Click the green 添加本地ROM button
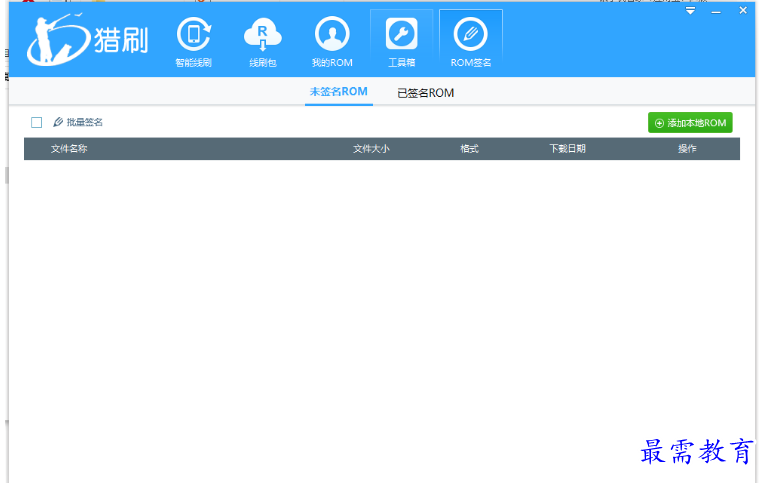762x483 pixels. coord(690,123)
